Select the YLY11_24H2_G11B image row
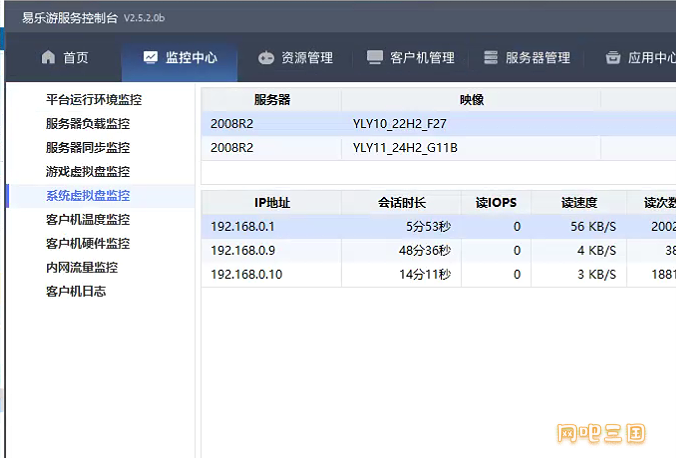The width and height of the screenshot is (676, 458). (x=405, y=148)
